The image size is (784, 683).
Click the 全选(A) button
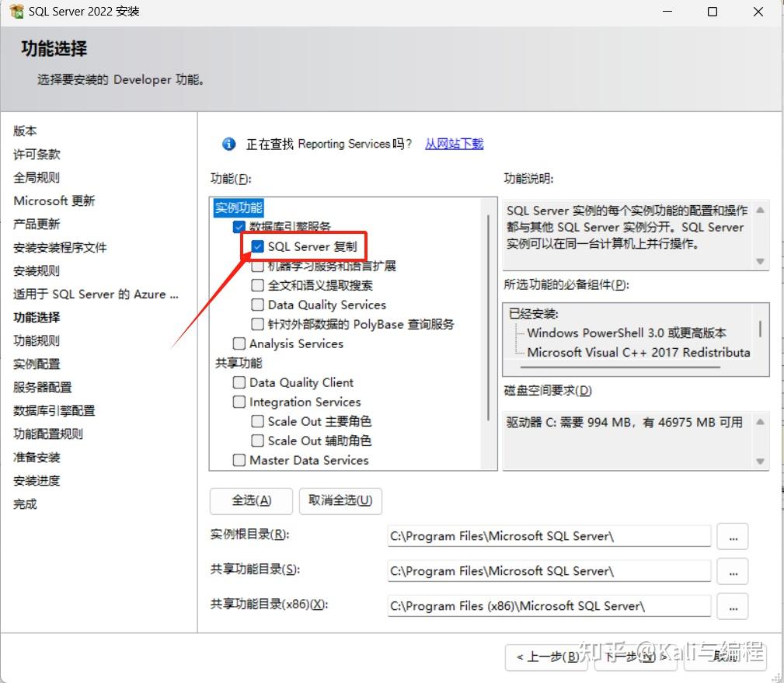[250, 501]
